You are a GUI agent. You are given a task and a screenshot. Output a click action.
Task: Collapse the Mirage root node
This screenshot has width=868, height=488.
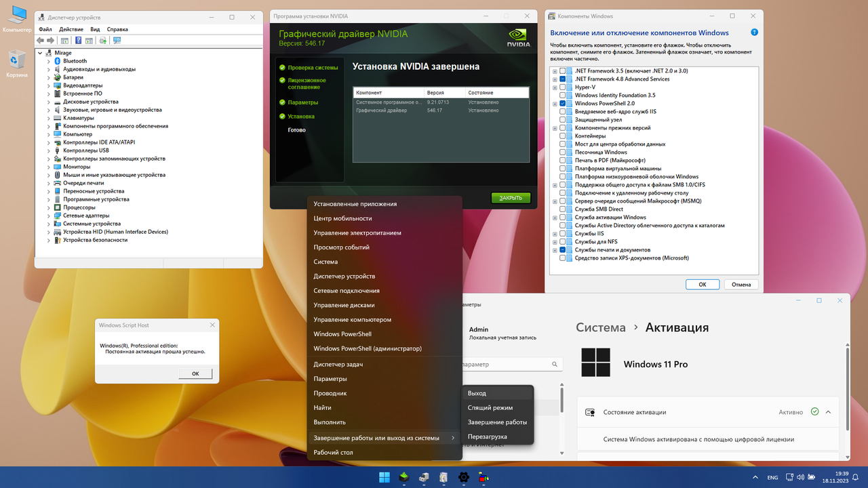40,53
